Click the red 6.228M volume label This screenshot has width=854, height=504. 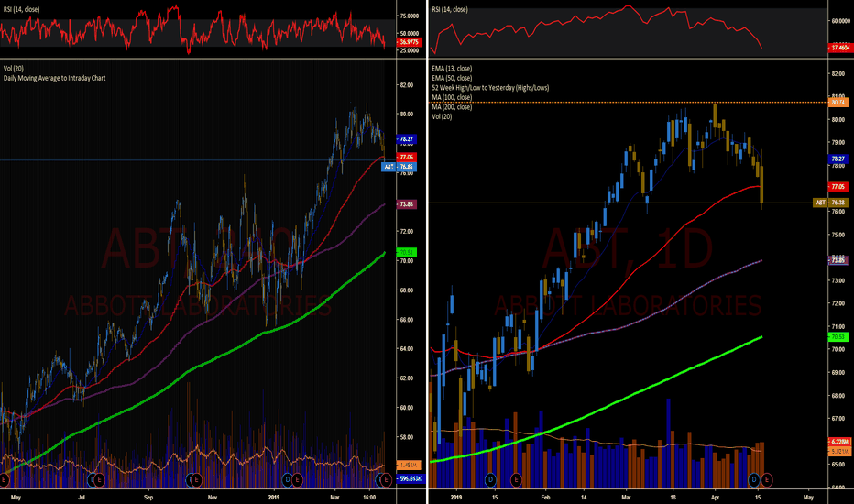[x=839, y=442]
